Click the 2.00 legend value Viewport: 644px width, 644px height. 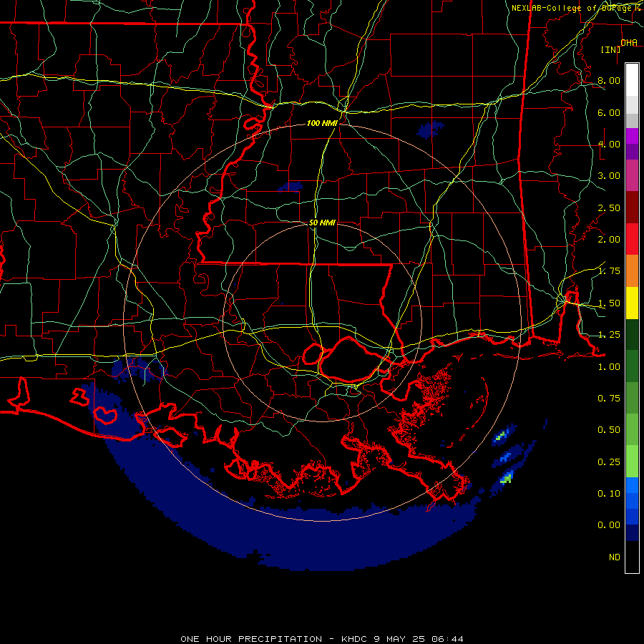609,240
